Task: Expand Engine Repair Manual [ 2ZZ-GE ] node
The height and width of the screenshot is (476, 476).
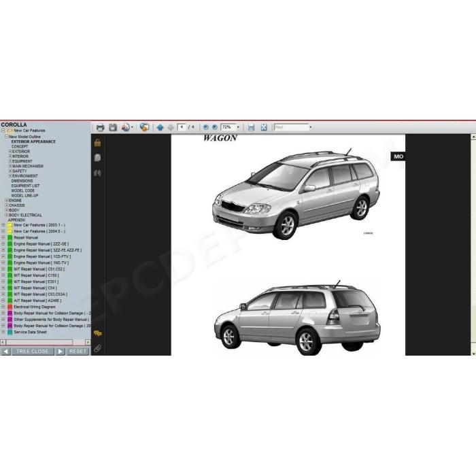Action: pyautogui.click(x=3, y=244)
